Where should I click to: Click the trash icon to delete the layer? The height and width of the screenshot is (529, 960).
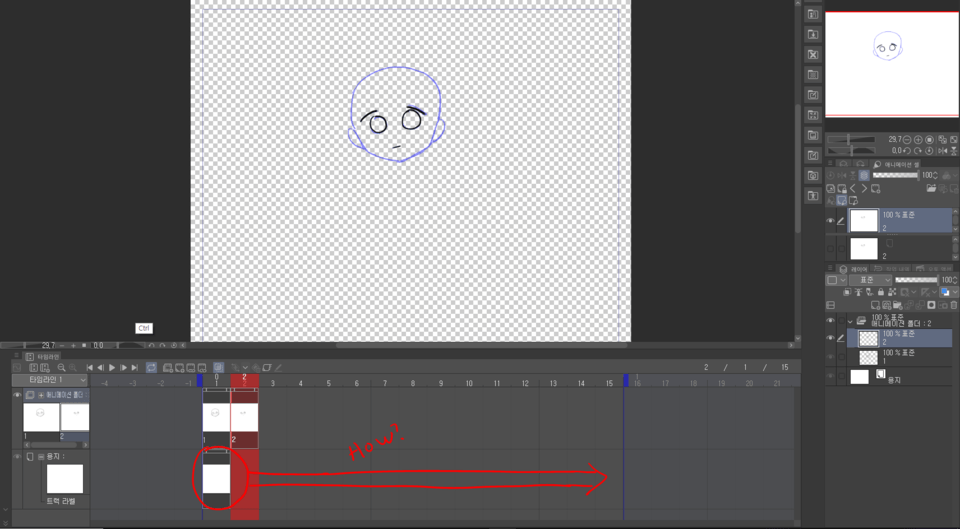click(952, 305)
